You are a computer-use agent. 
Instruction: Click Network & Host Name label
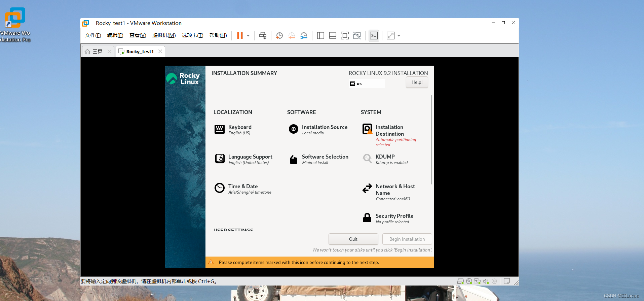coord(395,190)
